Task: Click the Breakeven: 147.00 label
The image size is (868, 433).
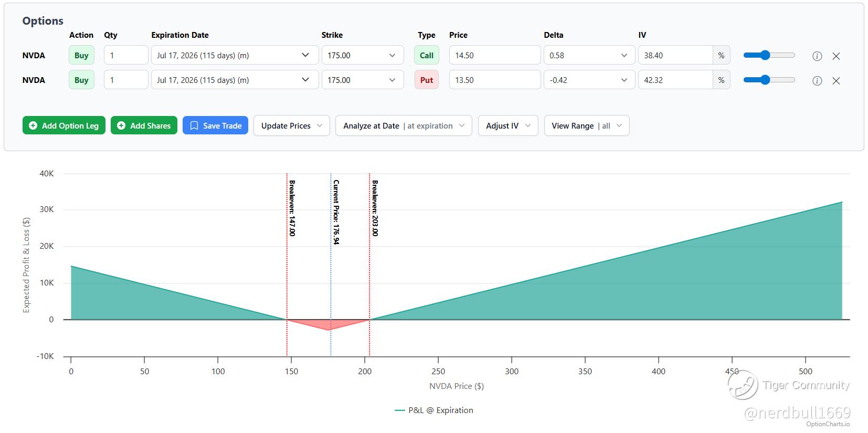Action: pyautogui.click(x=292, y=208)
